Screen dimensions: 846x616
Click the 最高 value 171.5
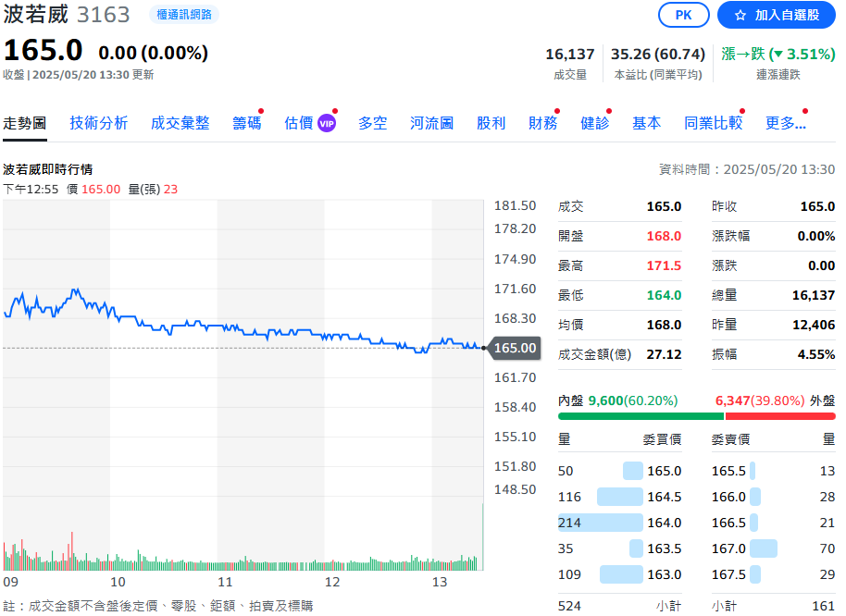[664, 265]
